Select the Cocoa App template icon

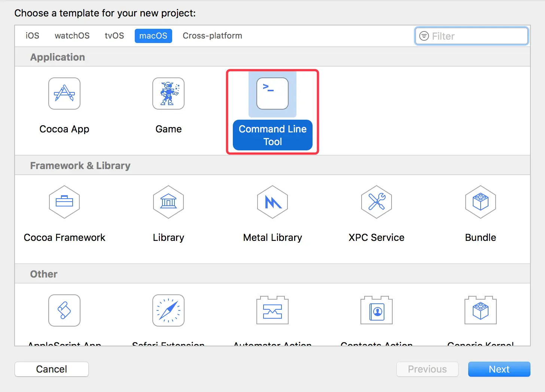[x=64, y=94]
